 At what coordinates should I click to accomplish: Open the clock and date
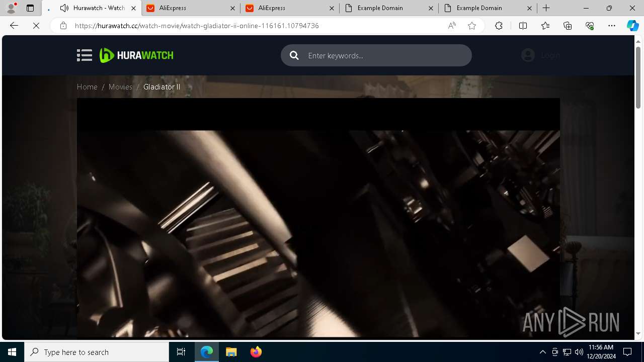601,352
